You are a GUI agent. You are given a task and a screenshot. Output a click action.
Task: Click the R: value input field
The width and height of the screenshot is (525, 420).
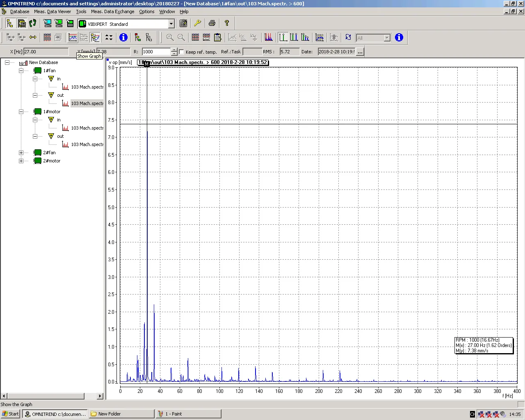(156, 52)
